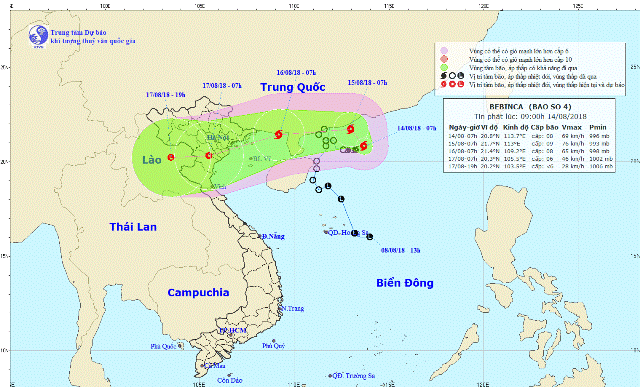Click the weather center logo

pyautogui.click(x=39, y=36)
